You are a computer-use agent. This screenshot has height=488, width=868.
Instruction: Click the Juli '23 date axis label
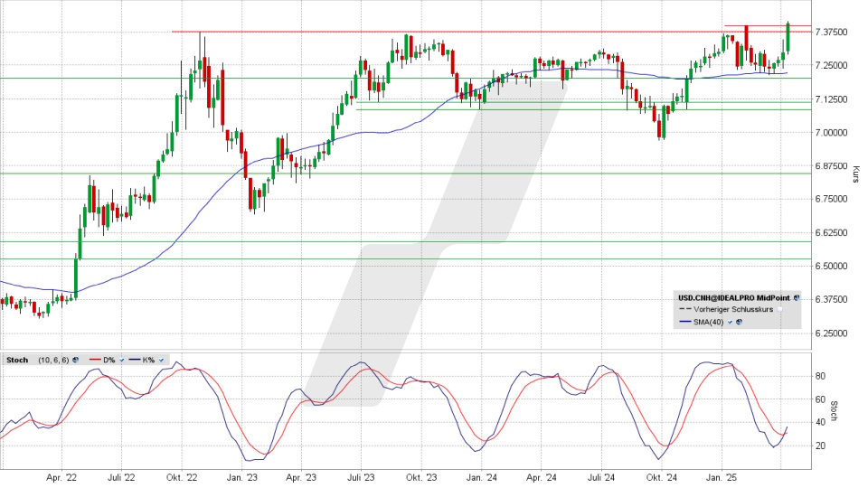(x=361, y=477)
